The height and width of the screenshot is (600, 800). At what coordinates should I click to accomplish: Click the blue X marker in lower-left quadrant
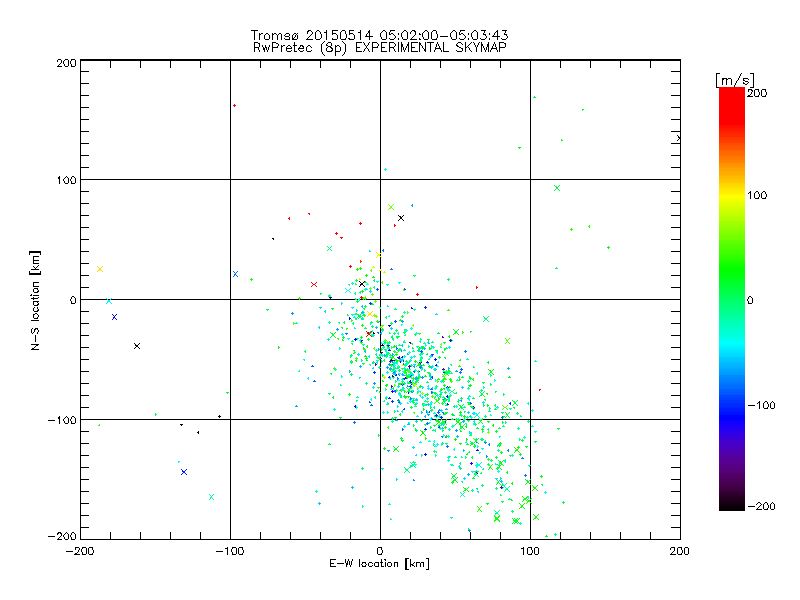click(184, 472)
